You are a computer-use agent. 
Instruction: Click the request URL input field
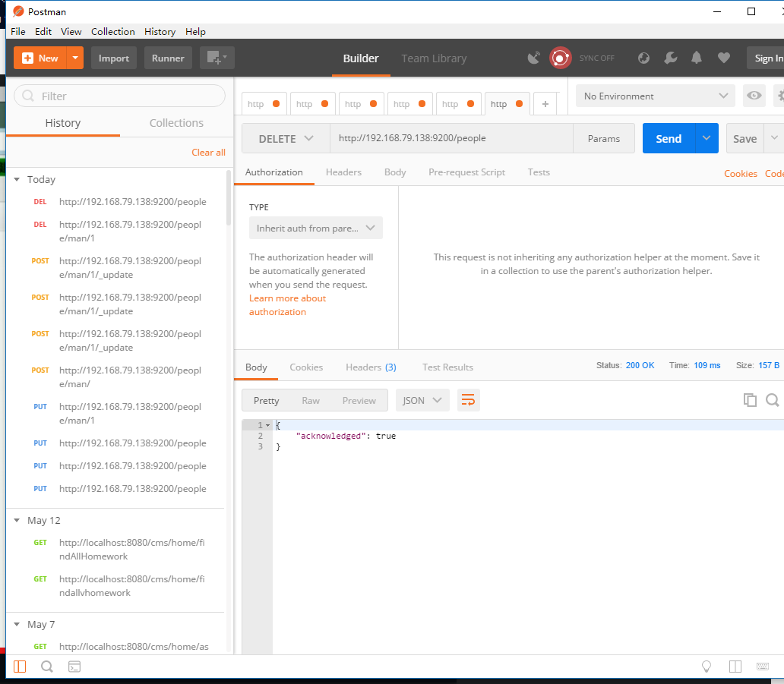(451, 139)
